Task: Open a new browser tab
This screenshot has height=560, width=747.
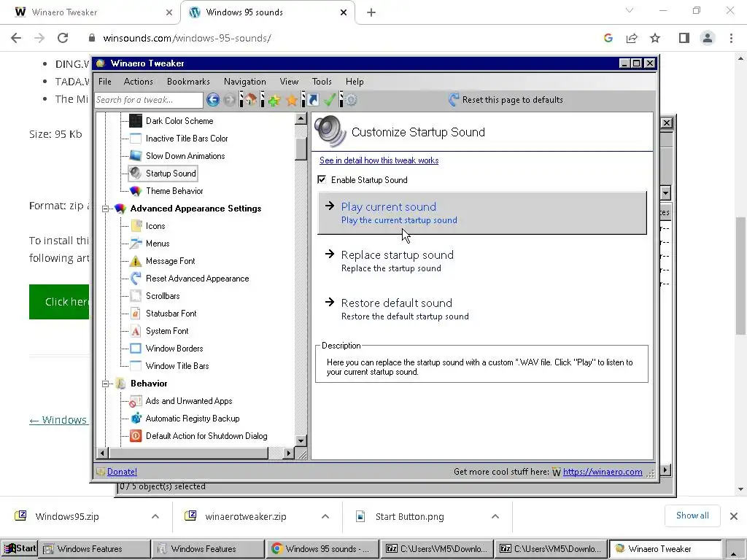Action: (x=371, y=13)
